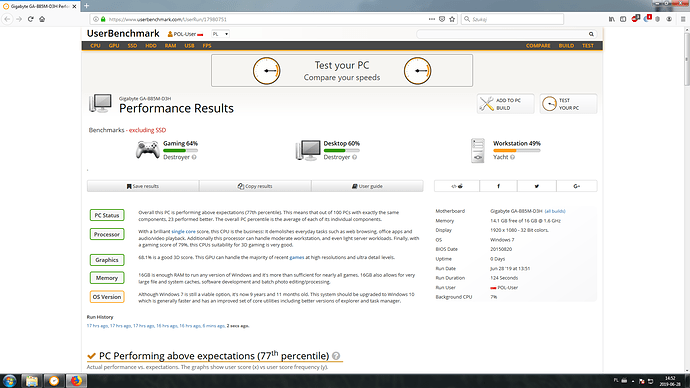The width and height of the screenshot is (690, 388).
Task: Open the page actions three-dot menu in the address bar
Action: pos(432,19)
